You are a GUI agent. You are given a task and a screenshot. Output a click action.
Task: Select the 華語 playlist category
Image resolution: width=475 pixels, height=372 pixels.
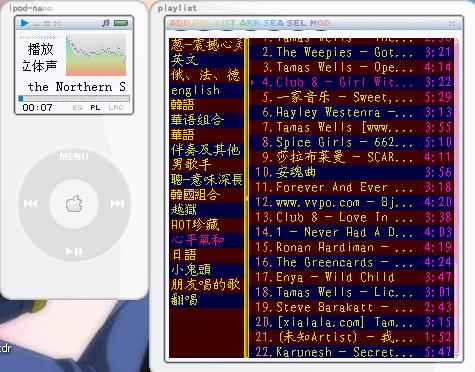tap(207, 135)
